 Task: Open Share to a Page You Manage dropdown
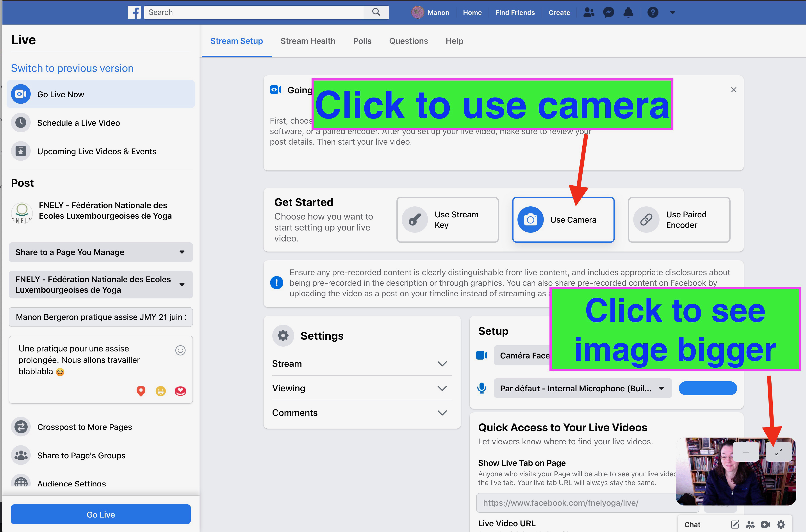pyautogui.click(x=100, y=252)
